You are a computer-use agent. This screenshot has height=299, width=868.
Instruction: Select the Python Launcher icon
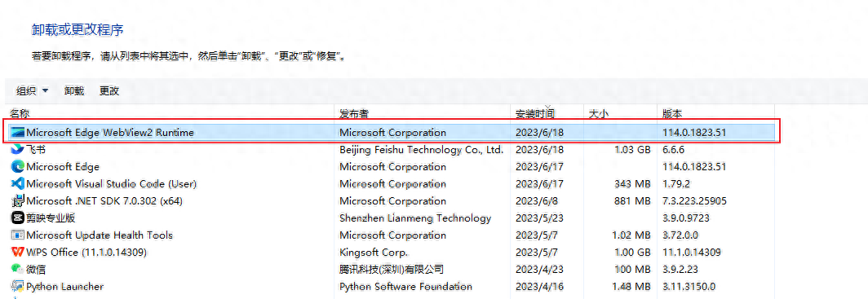(18, 286)
